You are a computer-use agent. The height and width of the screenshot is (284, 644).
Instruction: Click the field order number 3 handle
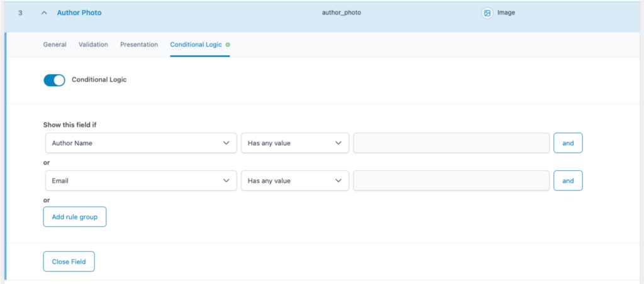click(x=20, y=13)
